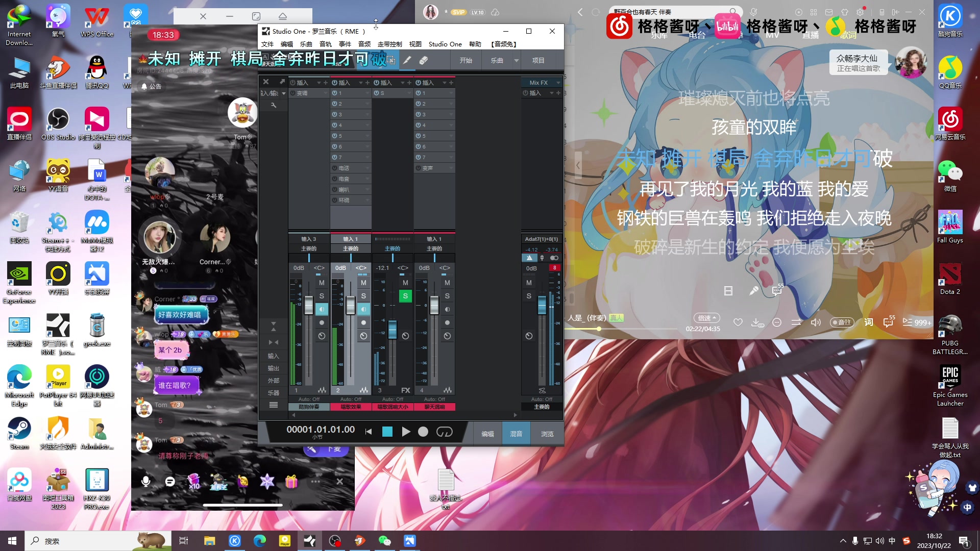The height and width of the screenshot is (551, 980).
Task: Open the 乐曲 dropdown arrow in toolbar
Action: point(517,60)
